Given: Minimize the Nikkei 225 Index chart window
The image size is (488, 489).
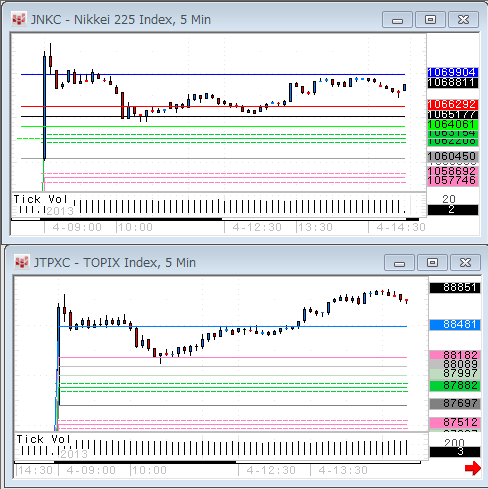Looking at the screenshot, I should (x=397, y=20).
